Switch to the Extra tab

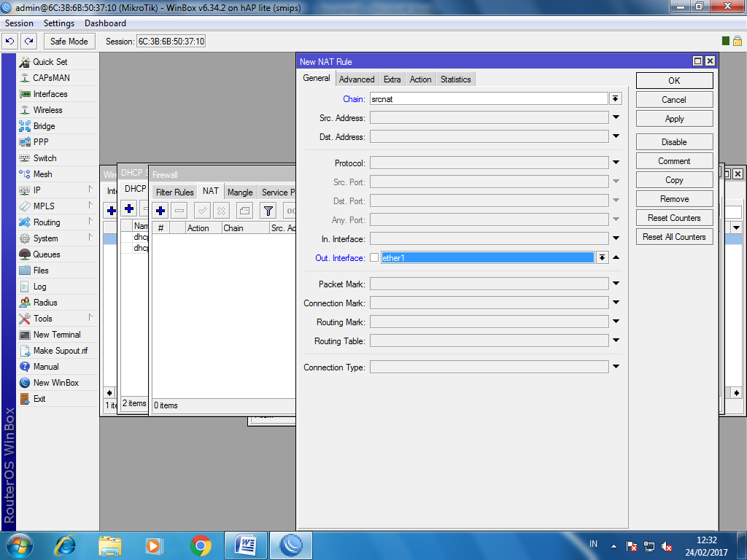[392, 79]
